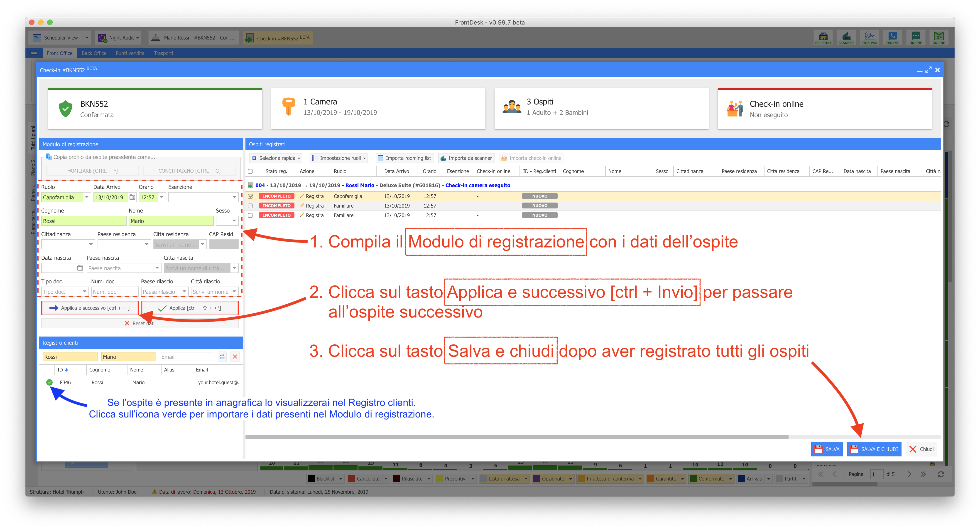Check the first Familiare row checkbox

[250, 206]
